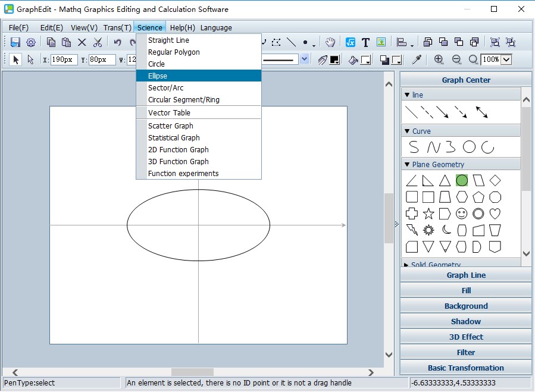Click the Cut scissors icon
This screenshot has width=535, height=392.
98,42
